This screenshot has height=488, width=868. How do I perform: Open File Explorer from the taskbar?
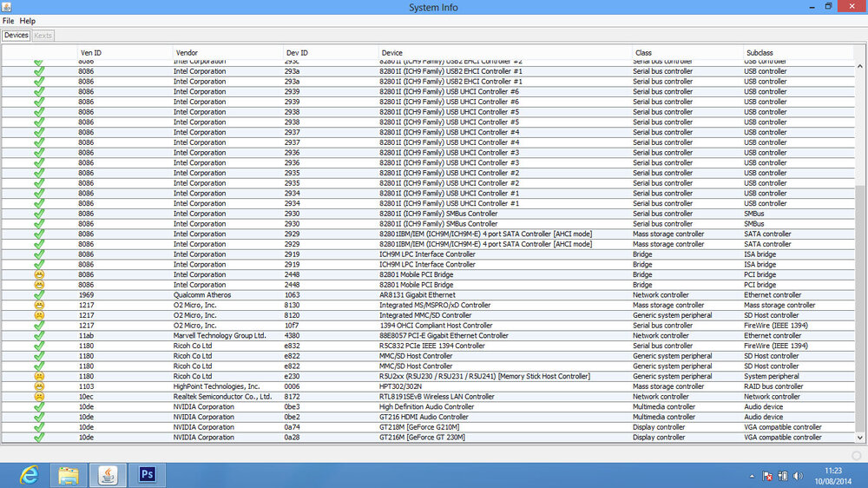pos(69,474)
